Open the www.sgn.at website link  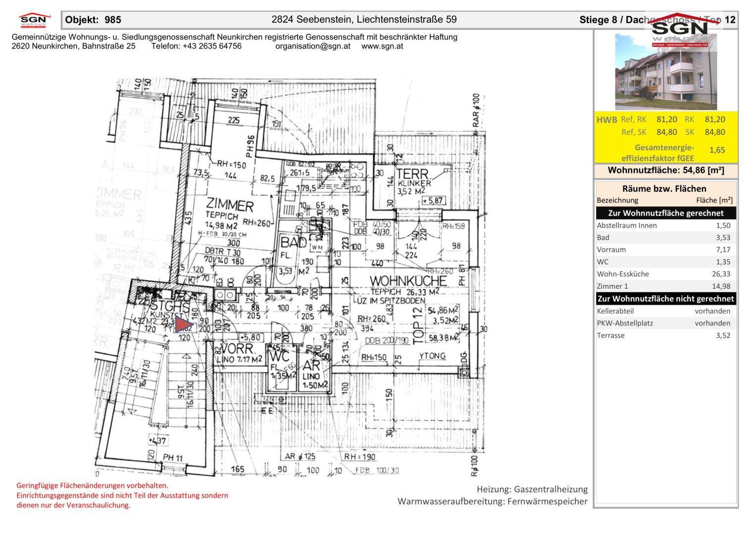click(x=382, y=46)
